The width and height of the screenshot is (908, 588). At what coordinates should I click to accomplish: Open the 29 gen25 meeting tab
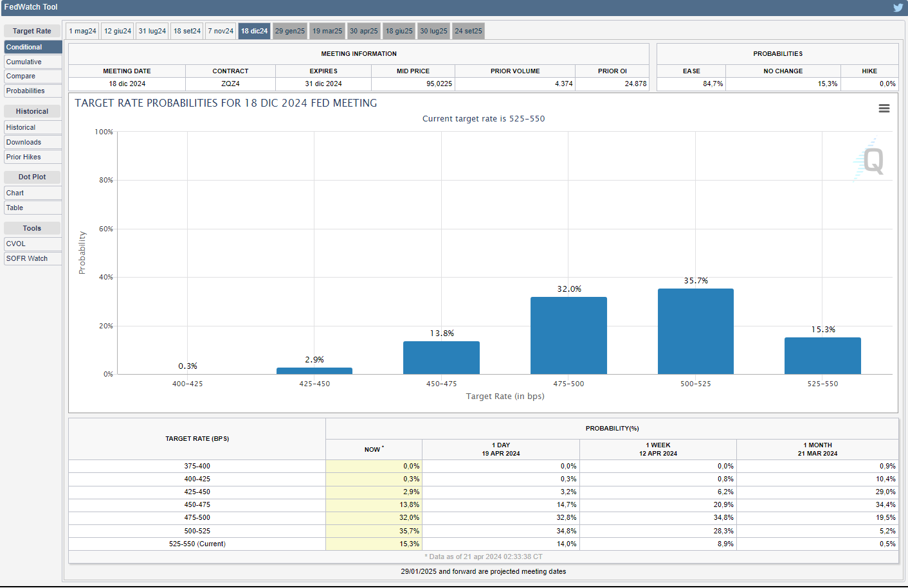pos(290,31)
